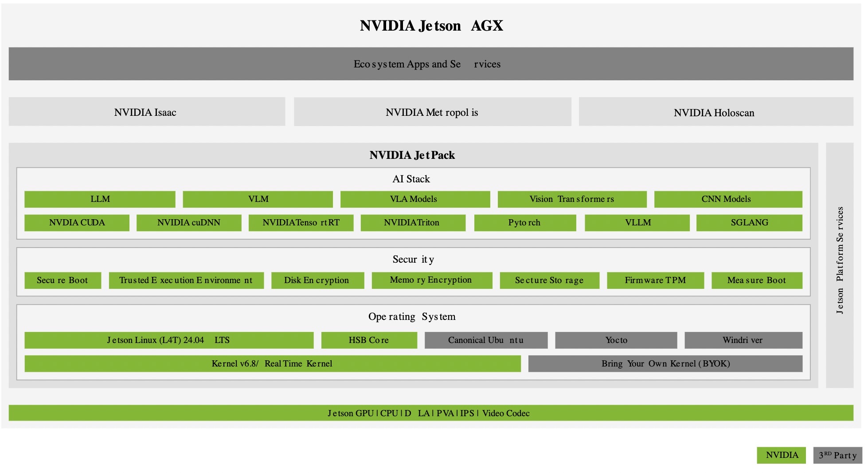Select the gray Canonical Ubuntu box

click(x=486, y=340)
